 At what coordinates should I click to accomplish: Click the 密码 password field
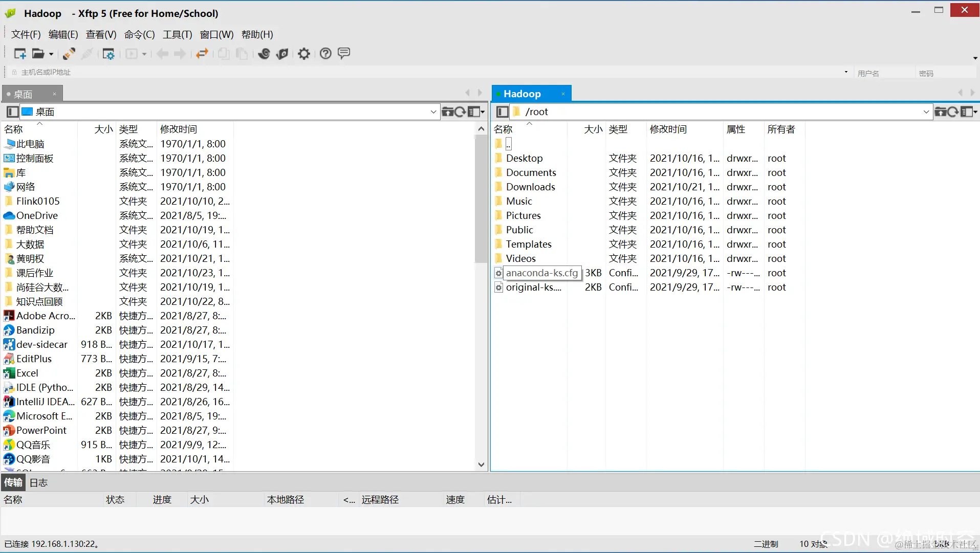pyautogui.click(x=946, y=73)
